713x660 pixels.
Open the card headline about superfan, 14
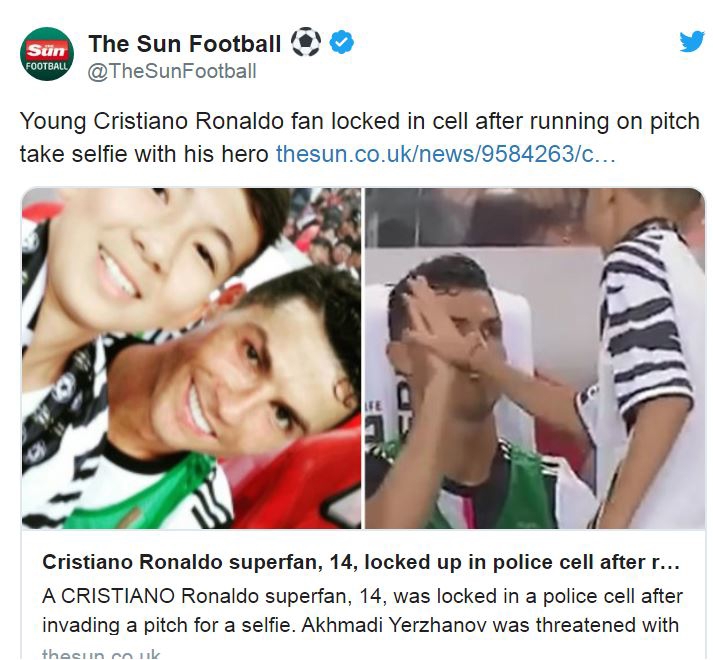(361, 562)
